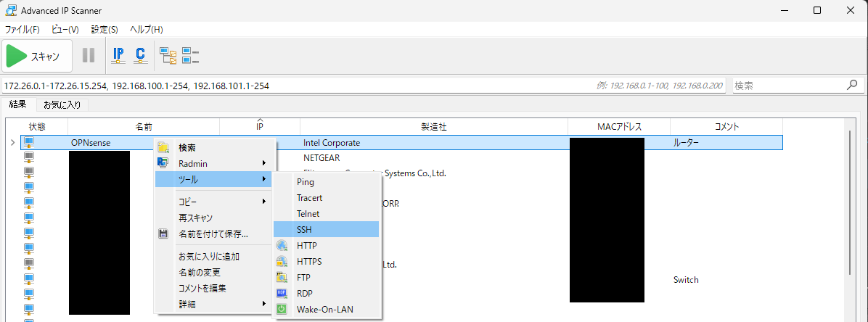Viewport: 868px width, 322px height.
Task: Click the folder search icon next to 検索
Action: click(163, 147)
